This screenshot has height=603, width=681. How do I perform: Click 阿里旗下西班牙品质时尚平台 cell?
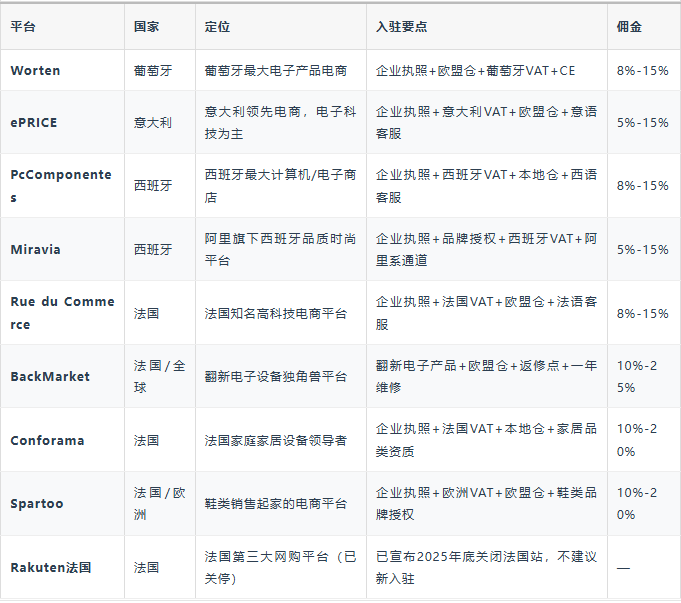click(x=280, y=249)
